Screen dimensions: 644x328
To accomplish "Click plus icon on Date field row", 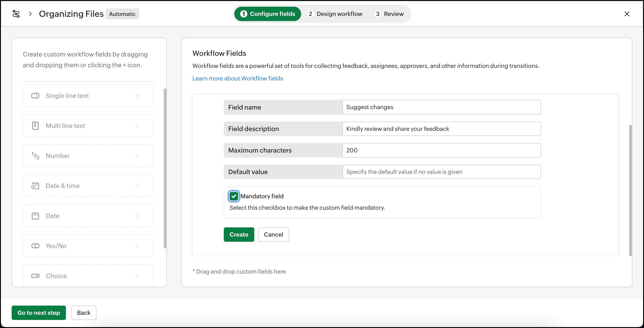I will tap(137, 216).
